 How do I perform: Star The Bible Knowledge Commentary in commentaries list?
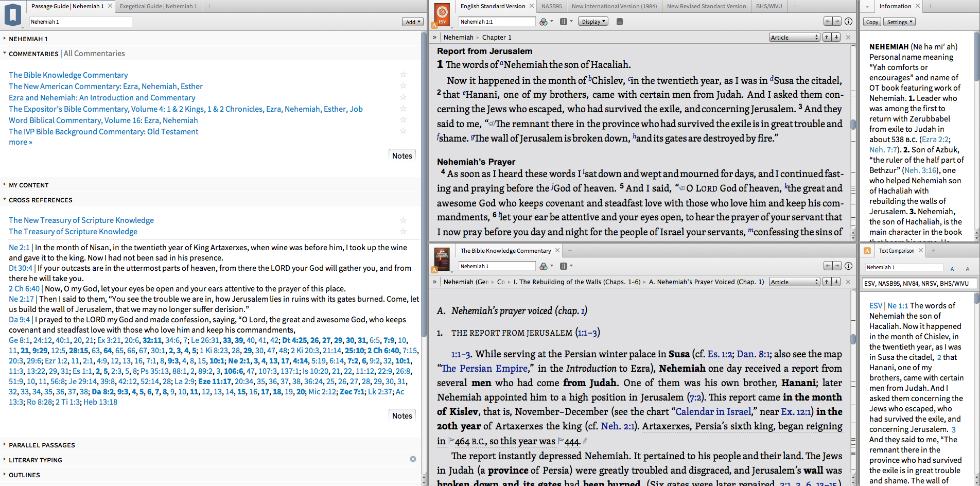pyautogui.click(x=404, y=75)
